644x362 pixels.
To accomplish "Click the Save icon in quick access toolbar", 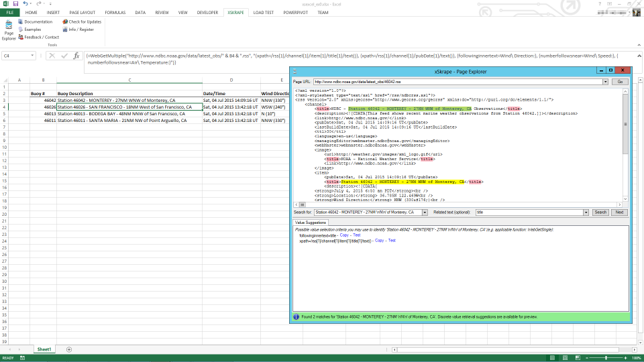I will pos(15,4).
